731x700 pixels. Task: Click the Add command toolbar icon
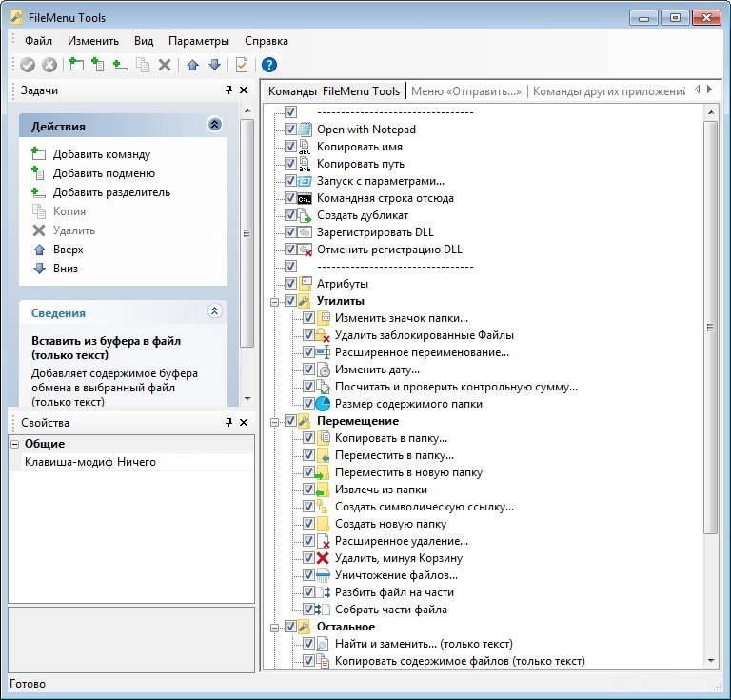76,65
